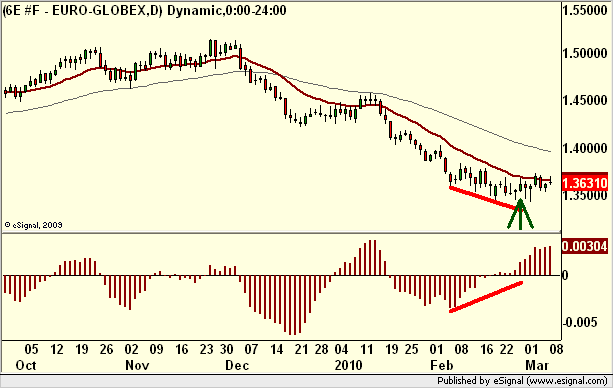Click the 'Dynamic,0:00-24:00' interval label
613x388 pixels.
227,11
